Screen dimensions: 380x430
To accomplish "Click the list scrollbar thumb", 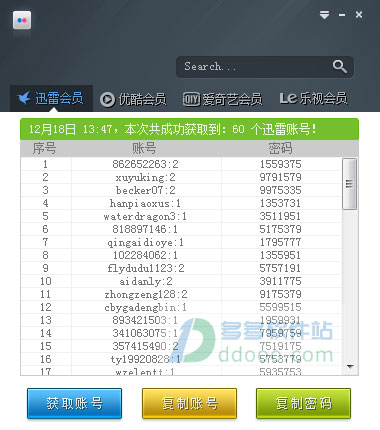I will click(349, 184).
